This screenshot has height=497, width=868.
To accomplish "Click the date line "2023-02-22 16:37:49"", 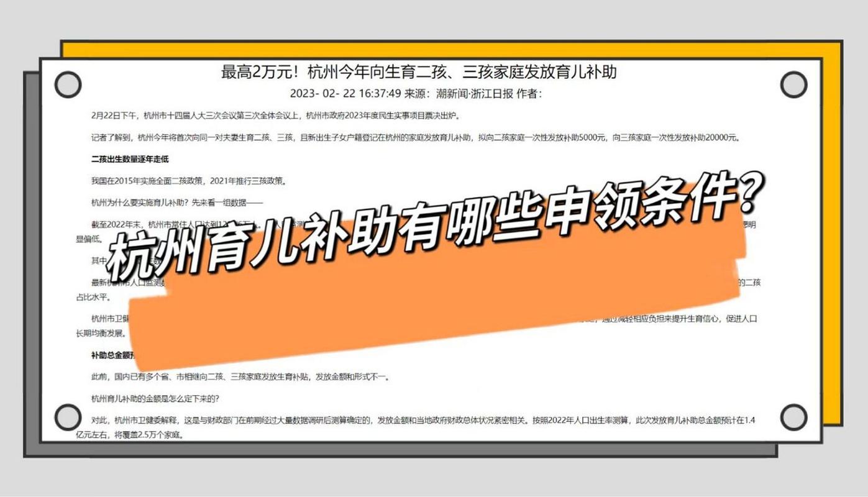I will point(345,94).
